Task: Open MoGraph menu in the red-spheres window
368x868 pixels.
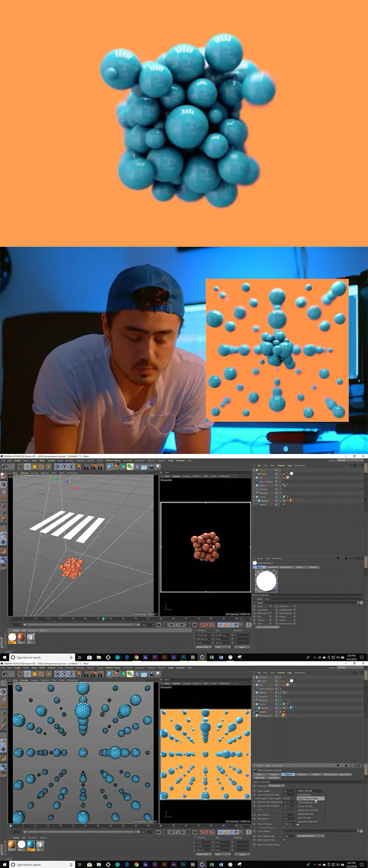Action: [x=128, y=461]
